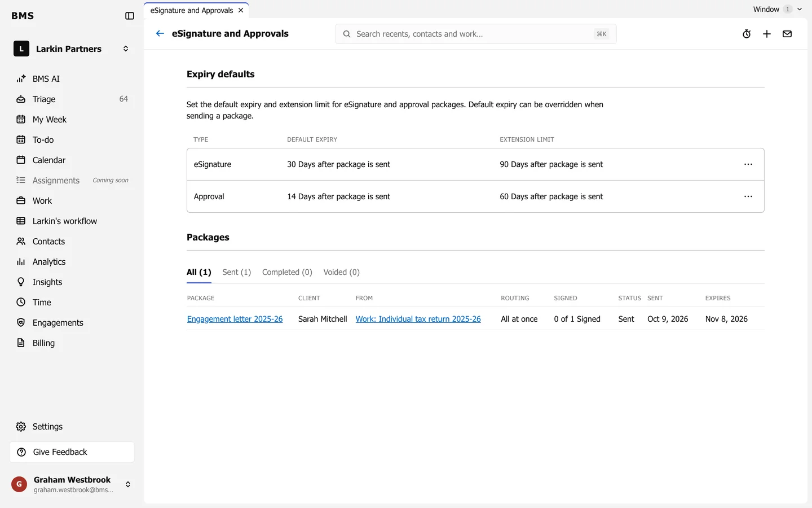Open the timer stopwatch icon
The image size is (812, 508).
click(747, 34)
